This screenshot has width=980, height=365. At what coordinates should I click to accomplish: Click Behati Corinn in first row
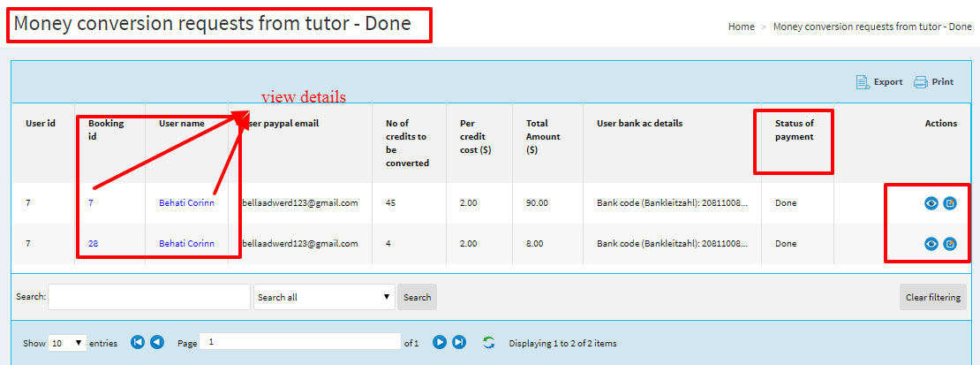click(x=186, y=203)
